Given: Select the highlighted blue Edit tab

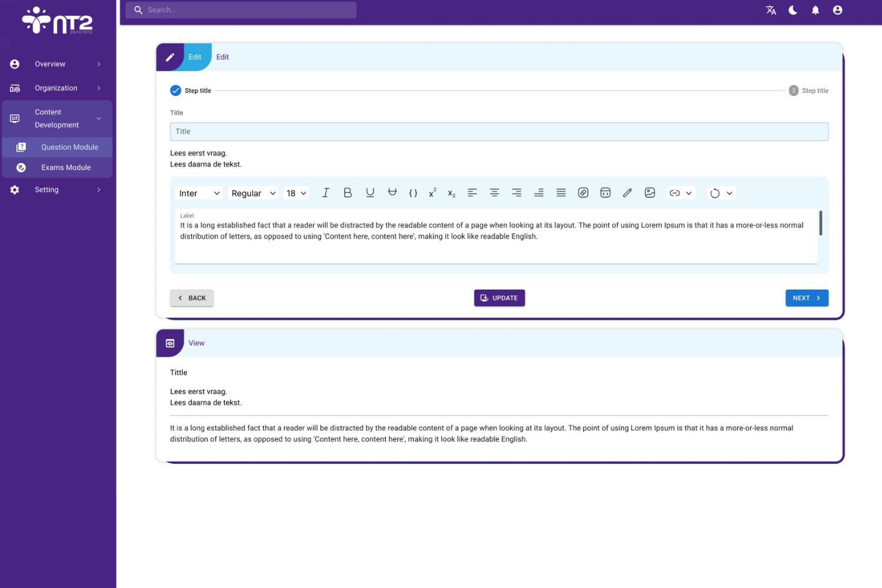Looking at the screenshot, I should tap(195, 57).
